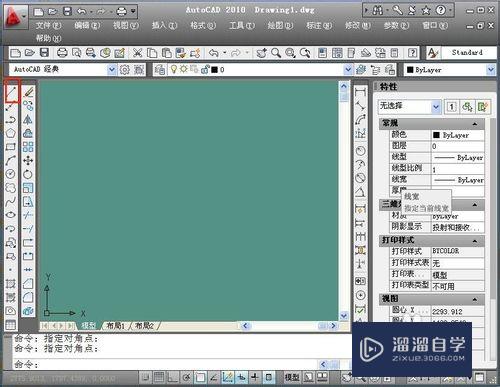Select the Table tool in Draw toolbar

11,325
